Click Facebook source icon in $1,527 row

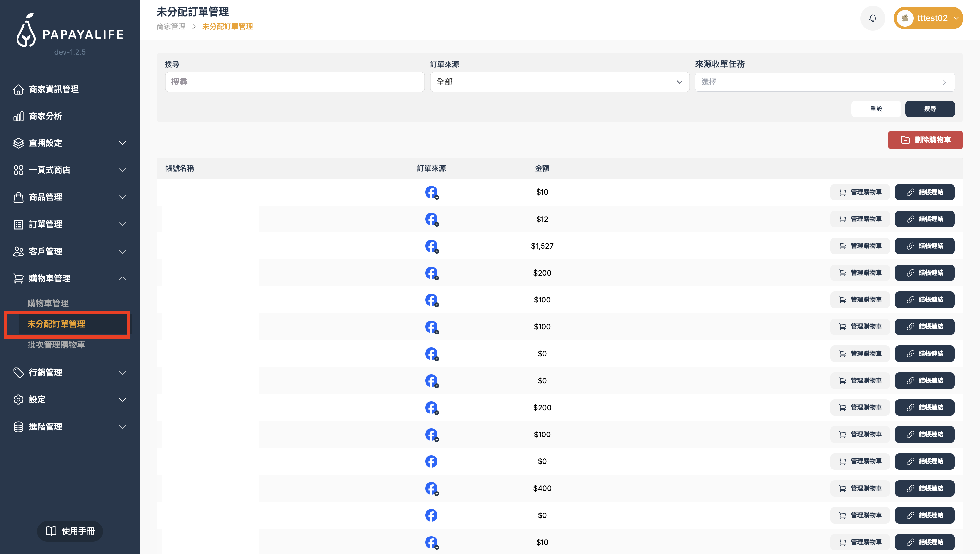(431, 246)
